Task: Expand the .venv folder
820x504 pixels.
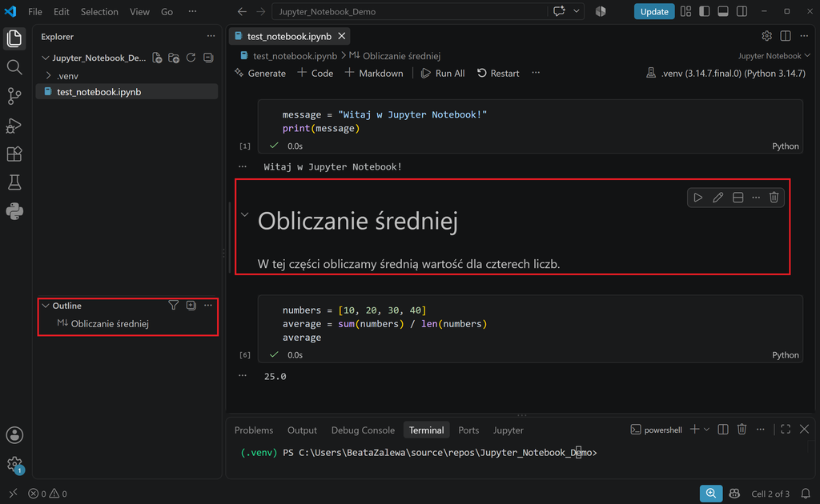Action: tap(49, 76)
